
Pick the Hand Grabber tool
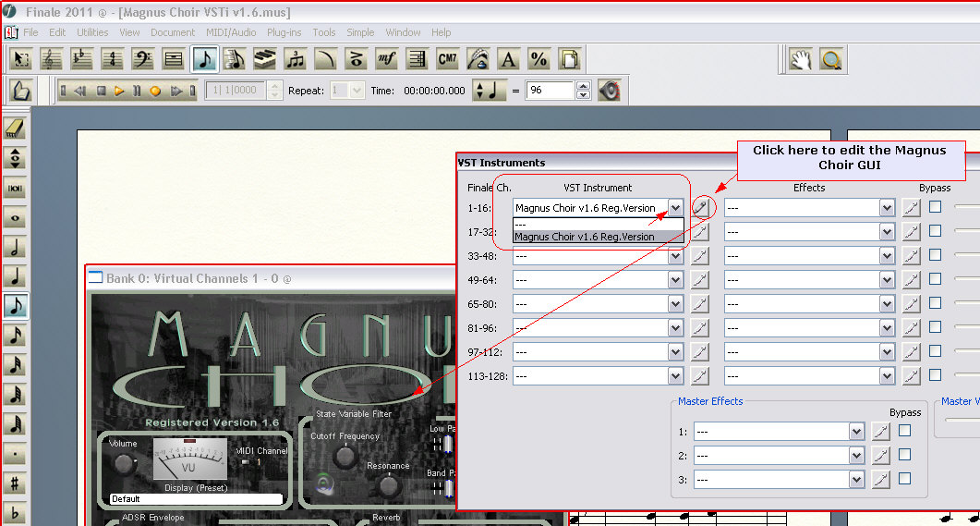pos(801,59)
